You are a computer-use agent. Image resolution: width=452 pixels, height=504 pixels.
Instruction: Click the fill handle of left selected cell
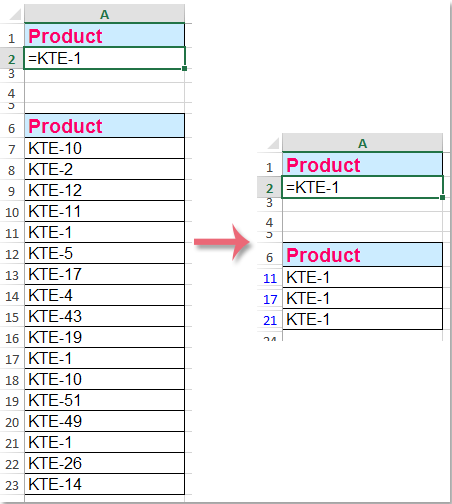[184, 68]
